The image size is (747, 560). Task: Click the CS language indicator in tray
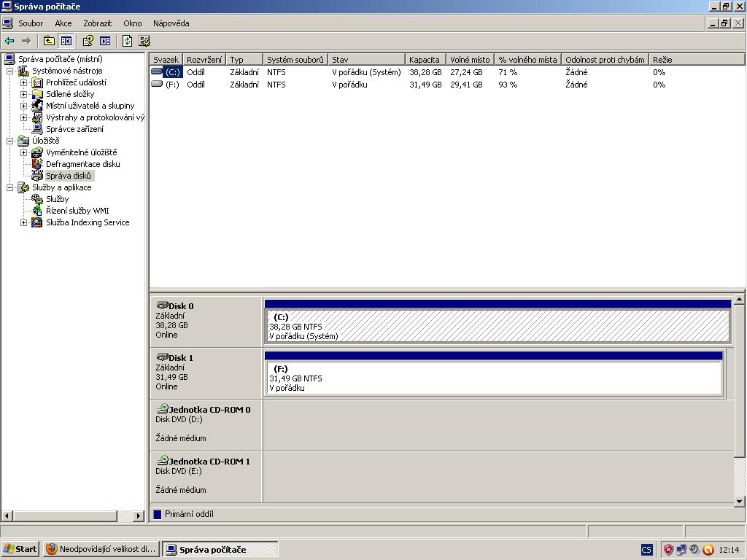click(x=646, y=550)
